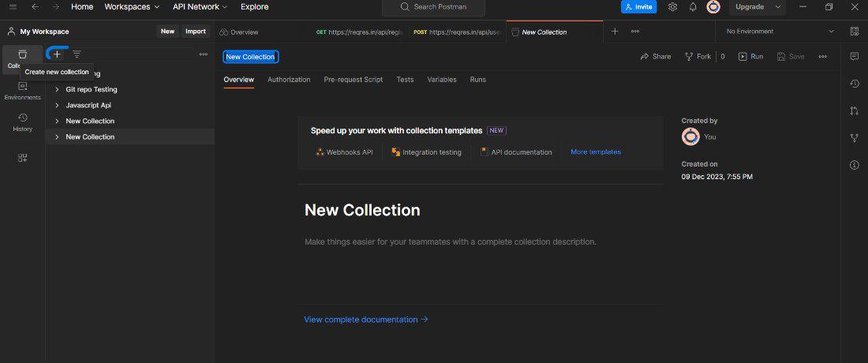Click the Search Postman field

(433, 6)
